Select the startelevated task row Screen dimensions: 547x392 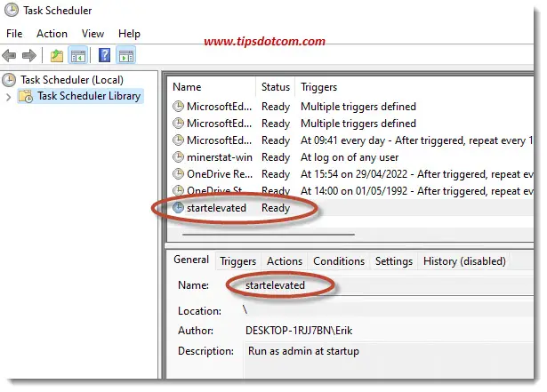pos(351,208)
